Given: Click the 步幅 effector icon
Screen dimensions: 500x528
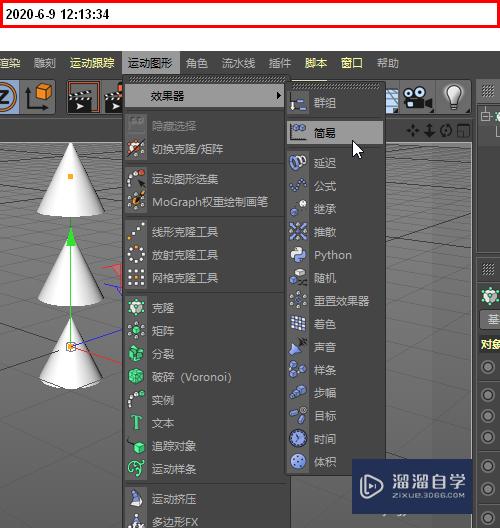Looking at the screenshot, I should [x=298, y=393].
